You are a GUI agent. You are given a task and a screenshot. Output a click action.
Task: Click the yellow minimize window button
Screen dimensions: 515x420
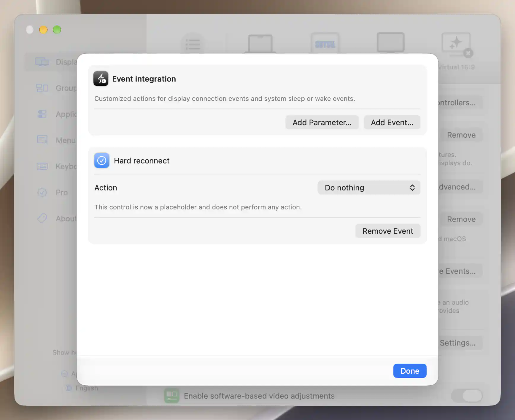click(43, 30)
